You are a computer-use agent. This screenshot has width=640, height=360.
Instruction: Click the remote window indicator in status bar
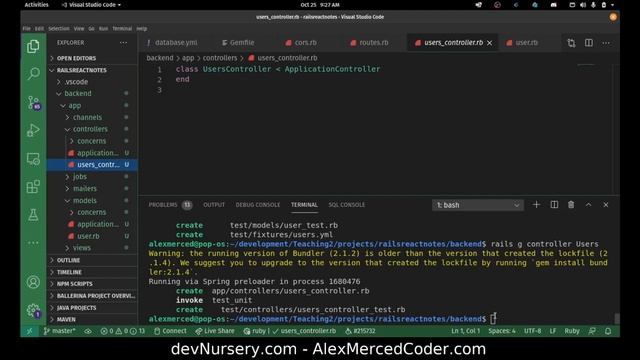coord(29,331)
